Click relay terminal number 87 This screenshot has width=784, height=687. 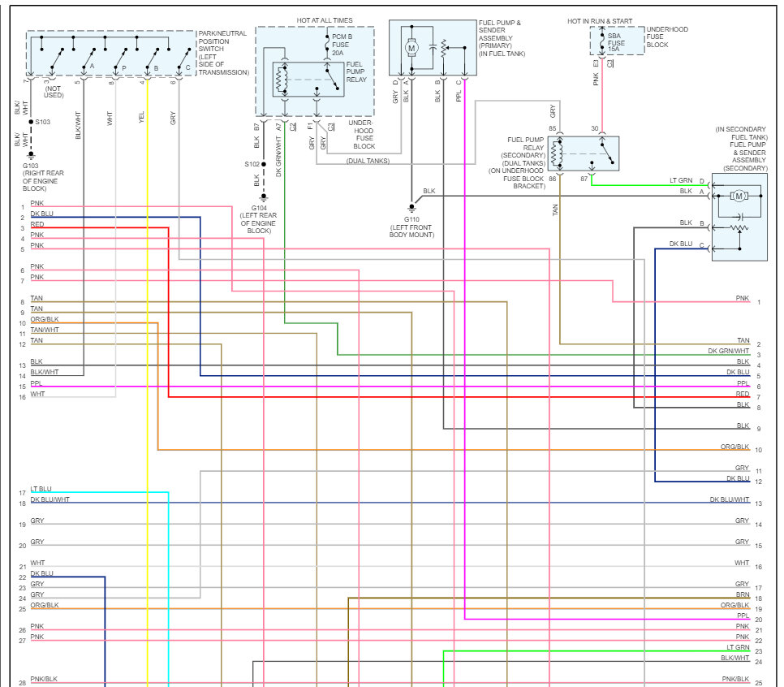point(584,179)
